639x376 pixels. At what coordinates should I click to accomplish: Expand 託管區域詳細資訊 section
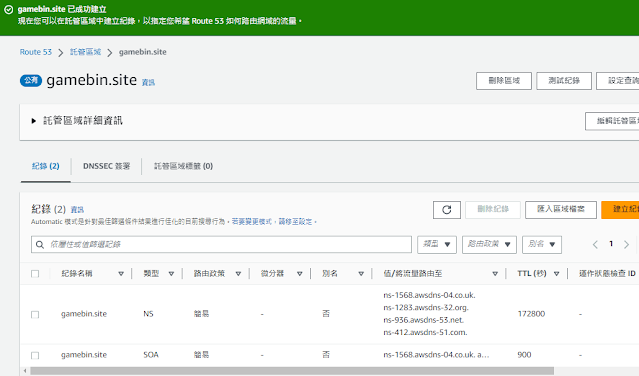[34, 121]
